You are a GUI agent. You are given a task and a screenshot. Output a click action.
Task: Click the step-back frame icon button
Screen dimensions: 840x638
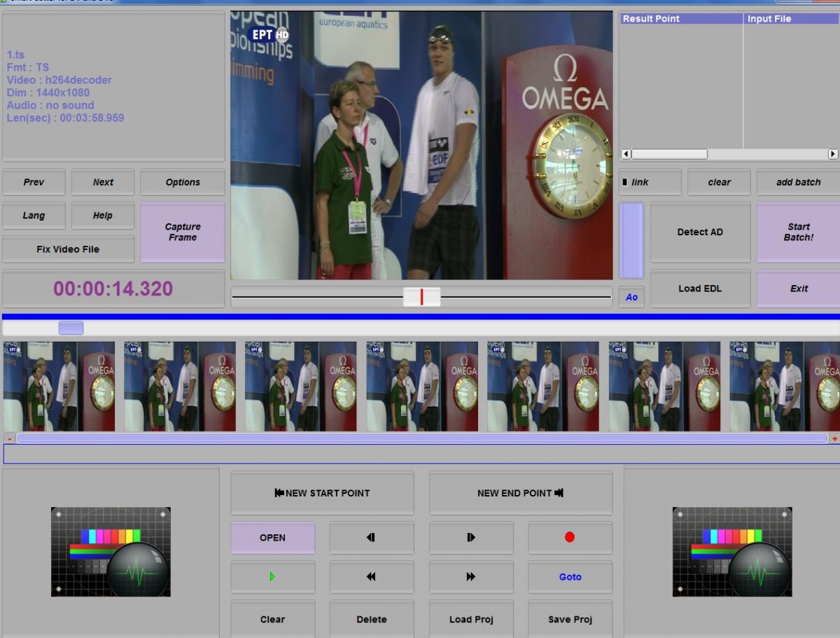coord(372,537)
